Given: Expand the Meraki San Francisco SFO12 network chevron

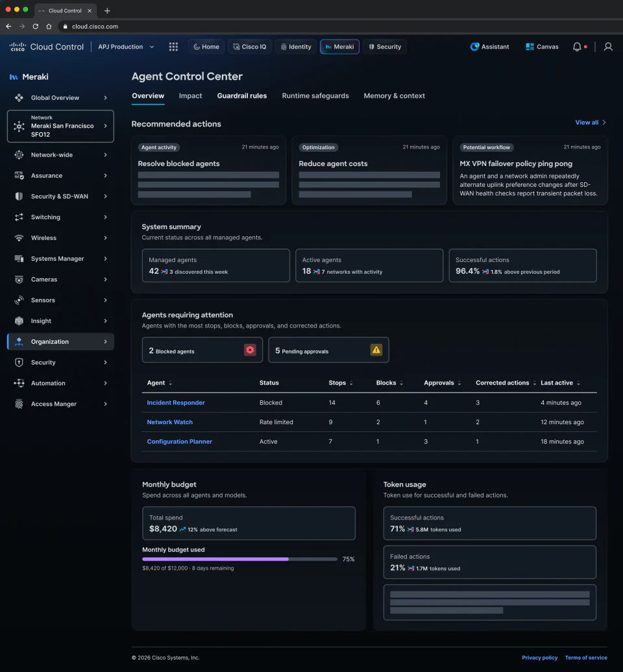Looking at the screenshot, I should (x=106, y=126).
